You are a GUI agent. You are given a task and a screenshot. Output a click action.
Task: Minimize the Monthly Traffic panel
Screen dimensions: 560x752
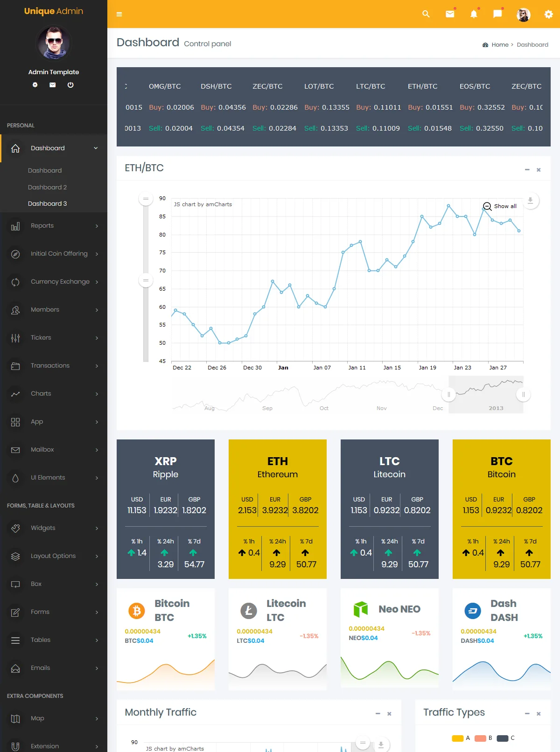pyautogui.click(x=378, y=714)
